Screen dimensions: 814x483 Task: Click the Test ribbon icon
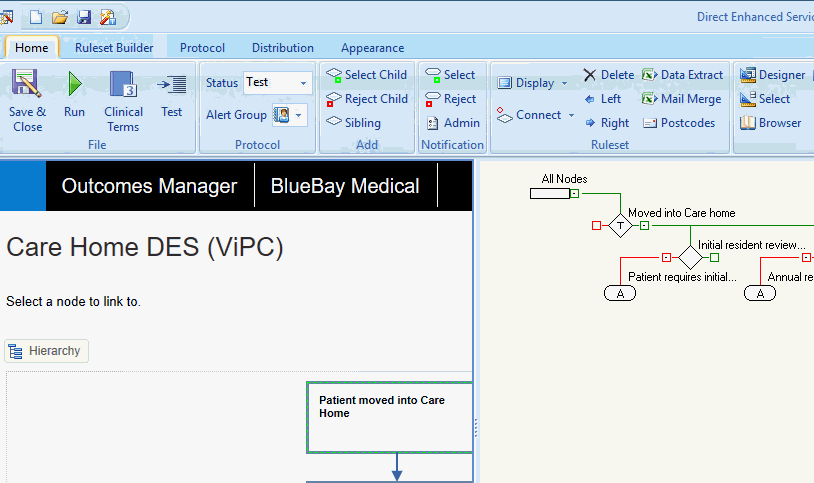172,85
